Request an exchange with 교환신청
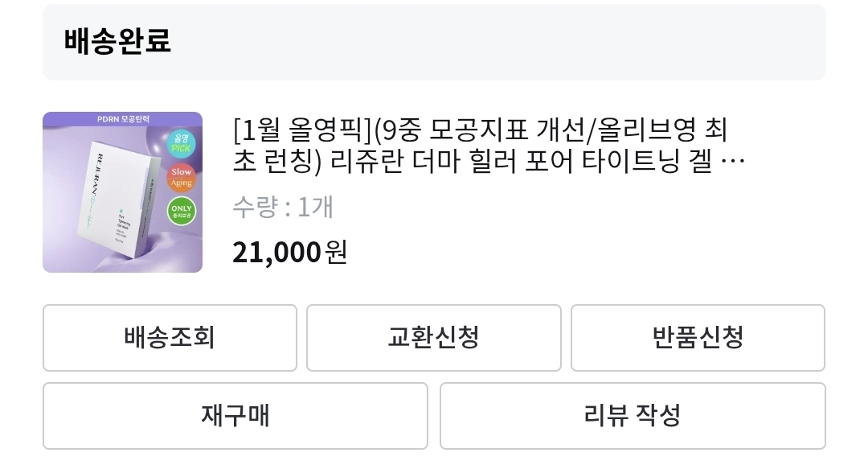Image resolution: width=868 pixels, height=465 pixels. point(433,337)
